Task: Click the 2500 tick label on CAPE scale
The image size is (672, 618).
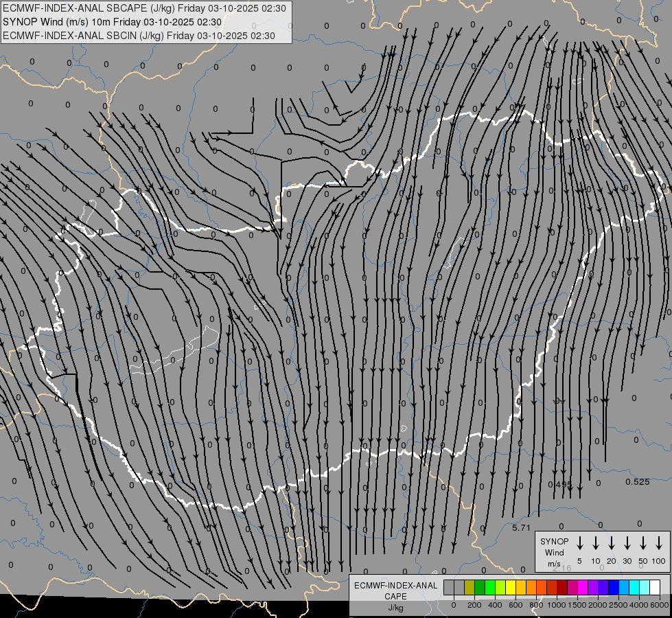Action: point(618,605)
